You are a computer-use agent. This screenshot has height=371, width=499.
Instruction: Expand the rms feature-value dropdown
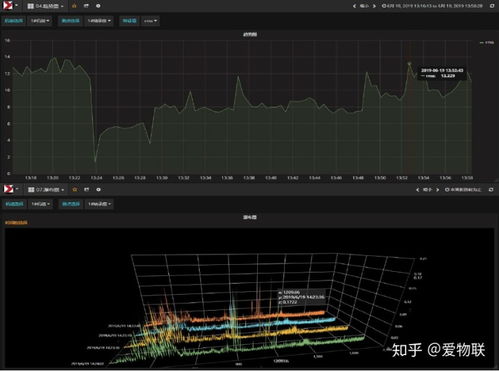(150, 21)
